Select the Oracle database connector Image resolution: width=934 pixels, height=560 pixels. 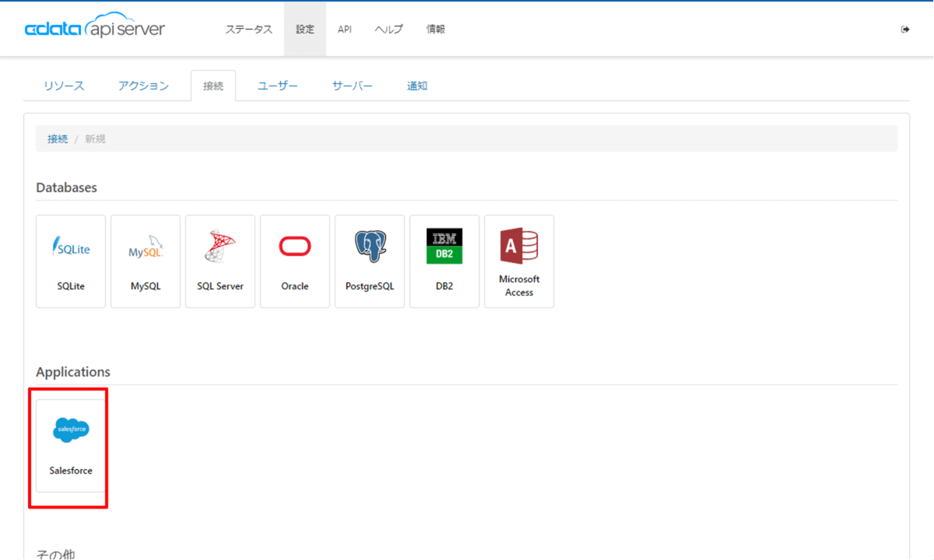click(x=295, y=261)
